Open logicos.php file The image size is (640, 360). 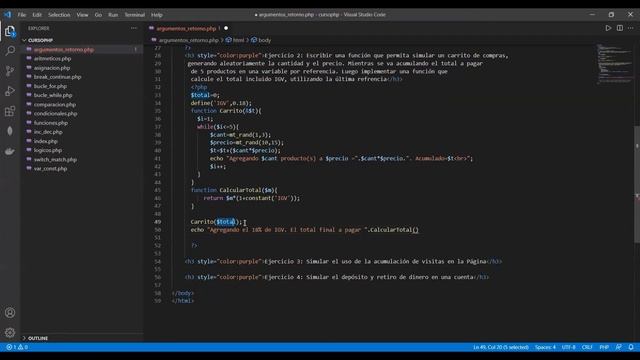48,150
